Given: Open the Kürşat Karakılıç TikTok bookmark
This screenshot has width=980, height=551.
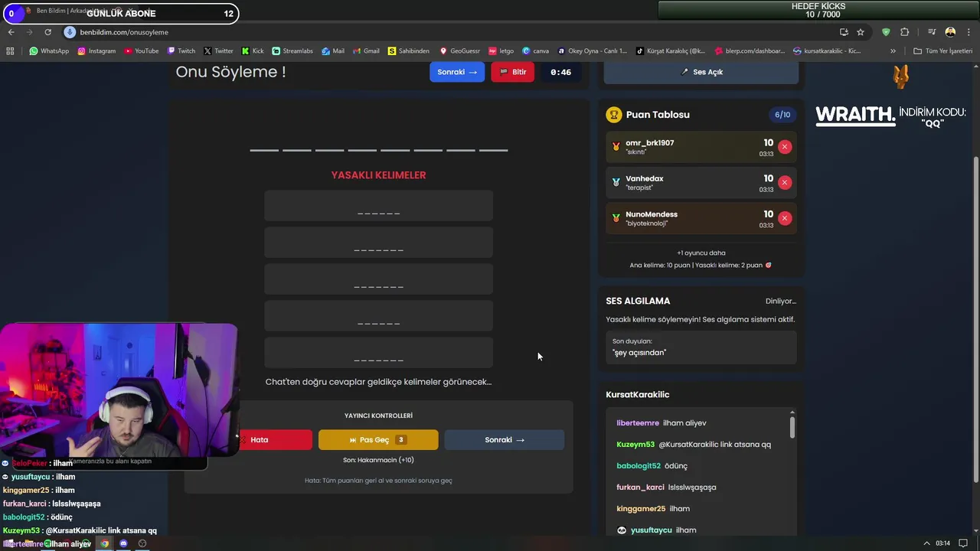Looking at the screenshot, I should (671, 51).
